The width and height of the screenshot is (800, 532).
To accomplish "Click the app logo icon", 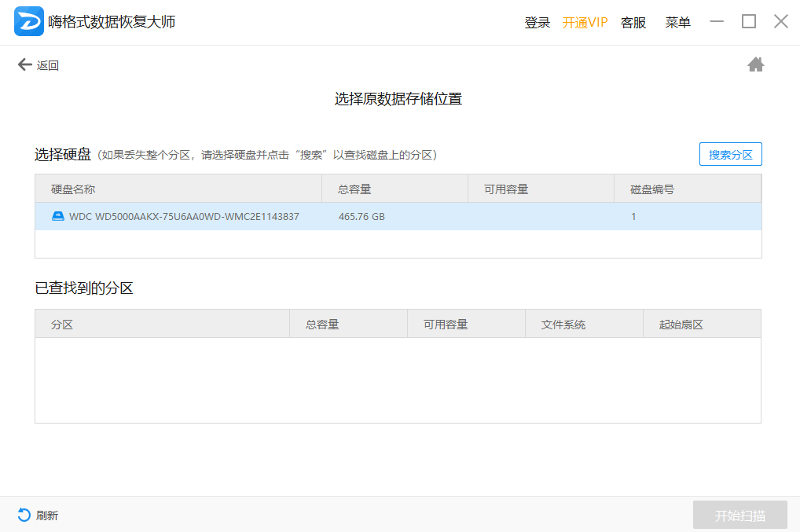I will point(29,22).
